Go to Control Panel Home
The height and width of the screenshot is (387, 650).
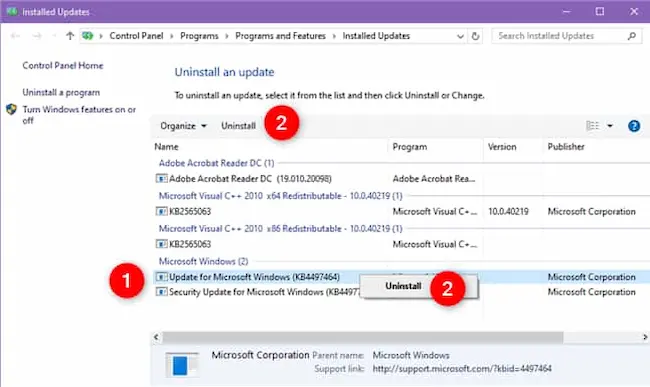63,65
